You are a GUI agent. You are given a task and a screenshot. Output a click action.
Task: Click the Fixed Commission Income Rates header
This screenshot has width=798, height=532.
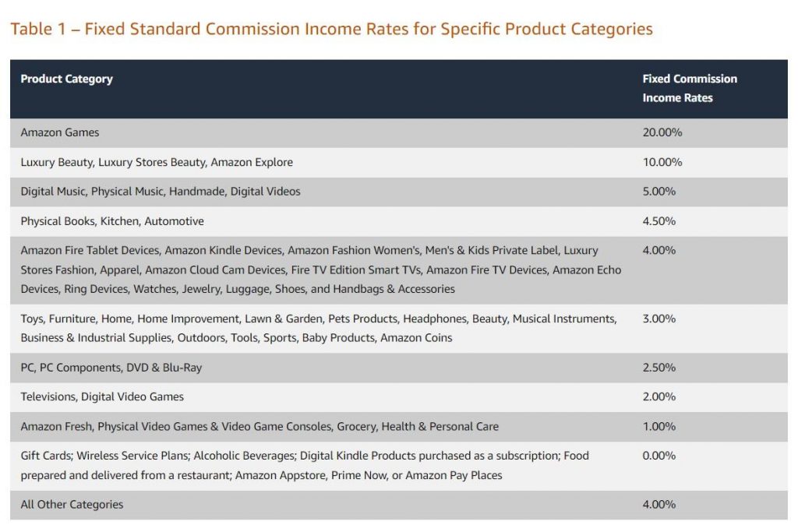(689, 88)
